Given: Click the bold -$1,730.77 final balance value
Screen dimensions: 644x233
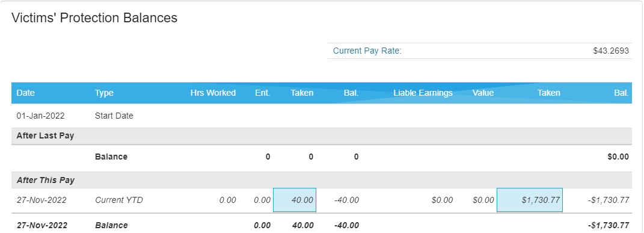Looking at the screenshot, I should coord(608,225).
